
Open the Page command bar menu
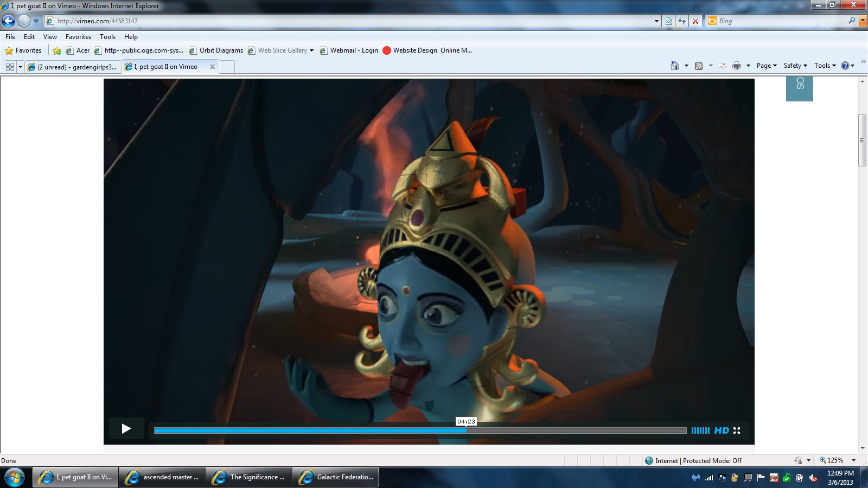[767, 66]
